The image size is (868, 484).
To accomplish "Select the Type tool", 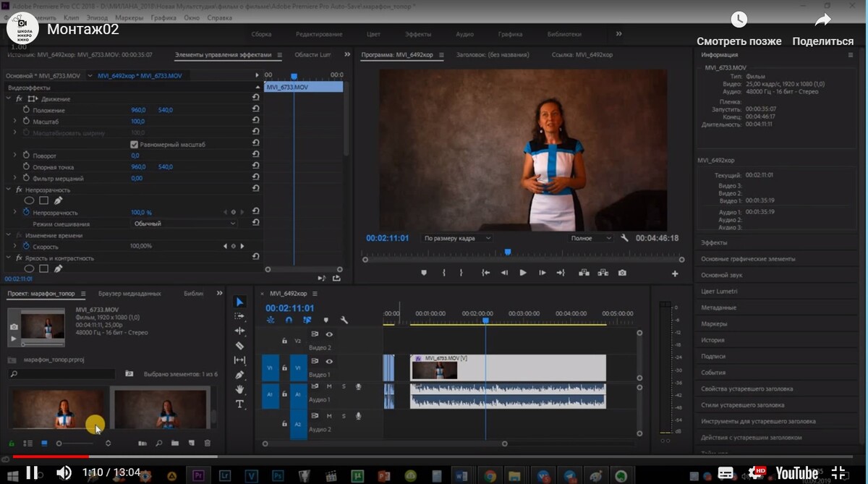I will [240, 404].
